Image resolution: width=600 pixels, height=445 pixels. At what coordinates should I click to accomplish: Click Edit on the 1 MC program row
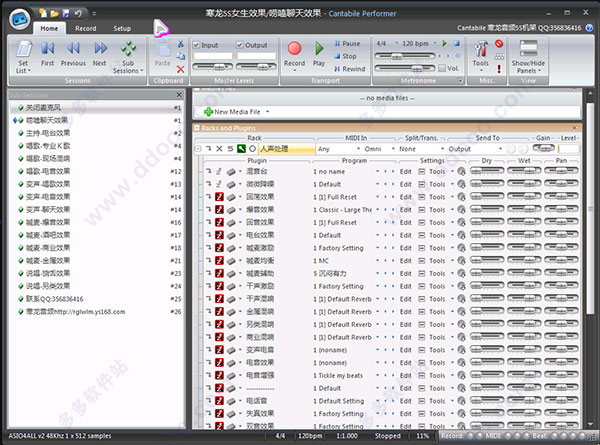pyautogui.click(x=406, y=261)
